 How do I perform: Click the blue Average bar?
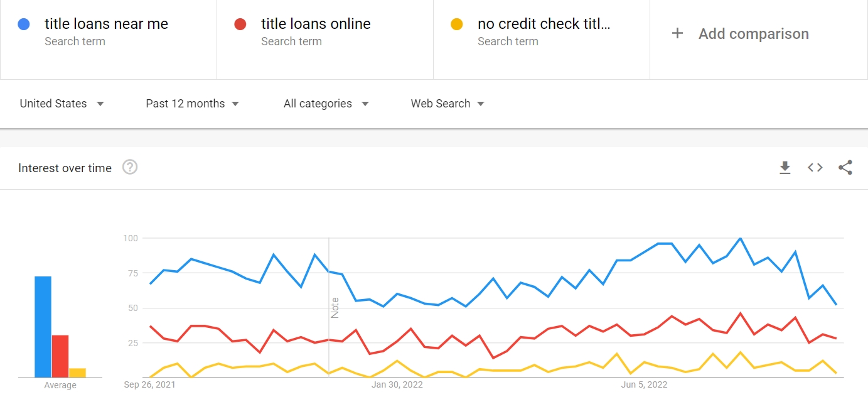43,327
